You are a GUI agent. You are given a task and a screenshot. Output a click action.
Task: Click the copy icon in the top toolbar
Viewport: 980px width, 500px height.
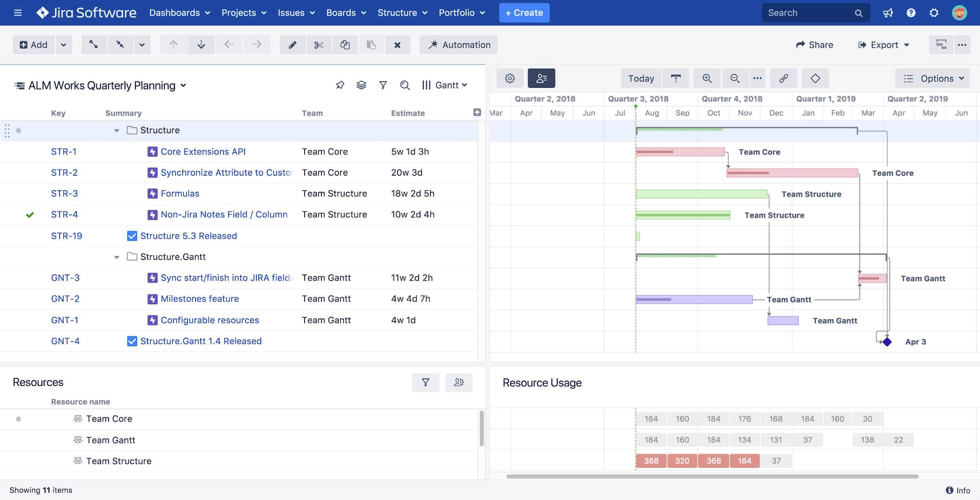pos(346,45)
